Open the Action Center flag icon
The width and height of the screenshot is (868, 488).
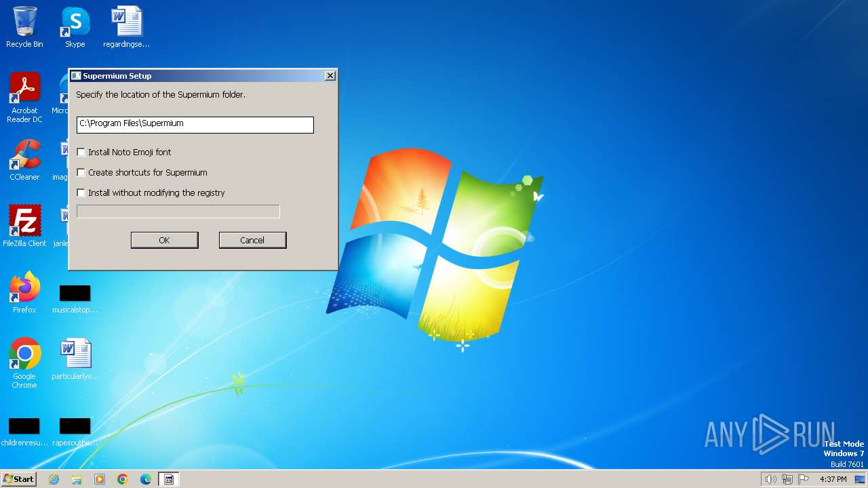tap(804, 479)
